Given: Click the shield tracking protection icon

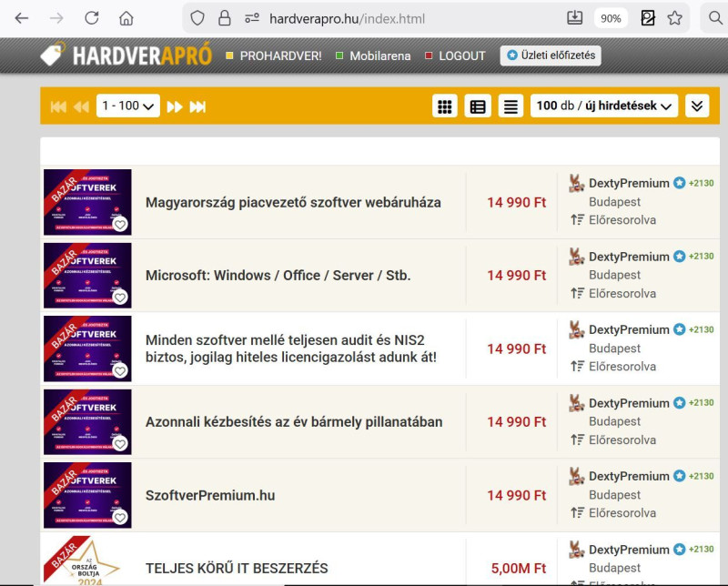Looking at the screenshot, I should (197, 18).
